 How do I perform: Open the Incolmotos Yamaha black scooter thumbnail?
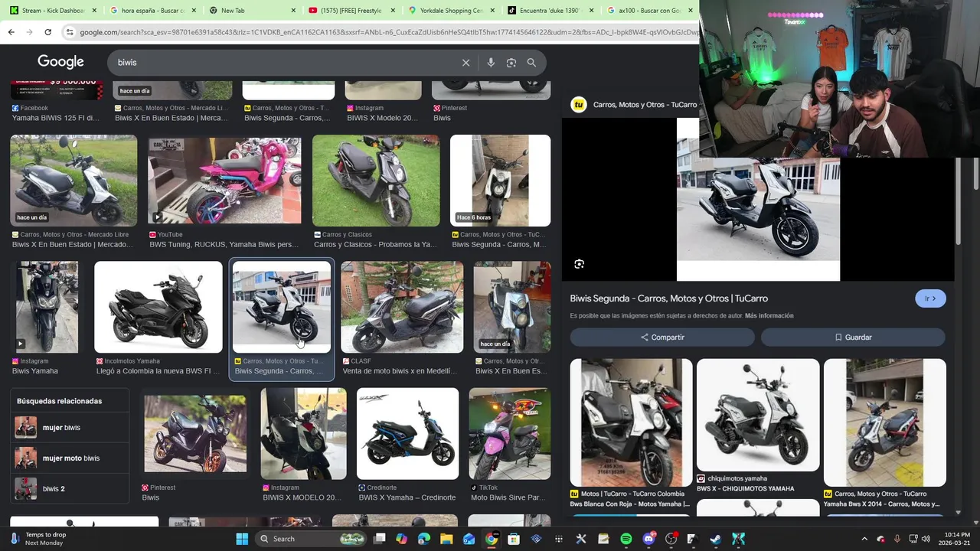coord(158,307)
